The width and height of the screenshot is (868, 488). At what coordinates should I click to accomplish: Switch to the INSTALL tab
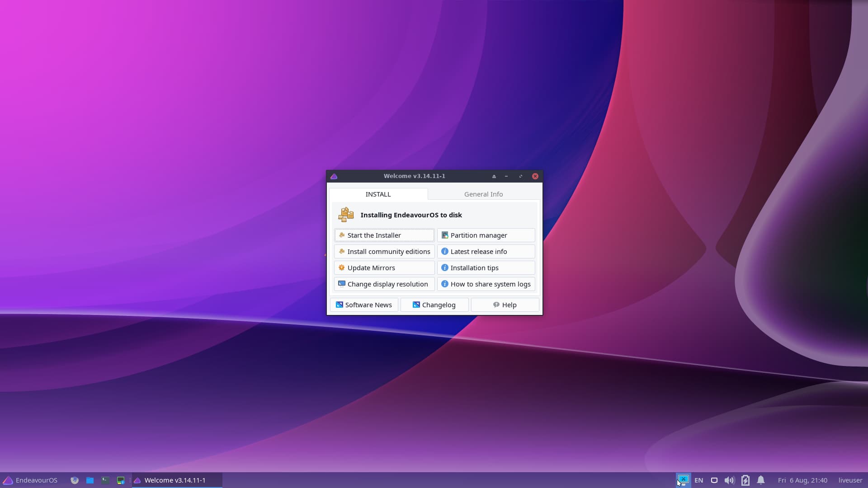378,194
